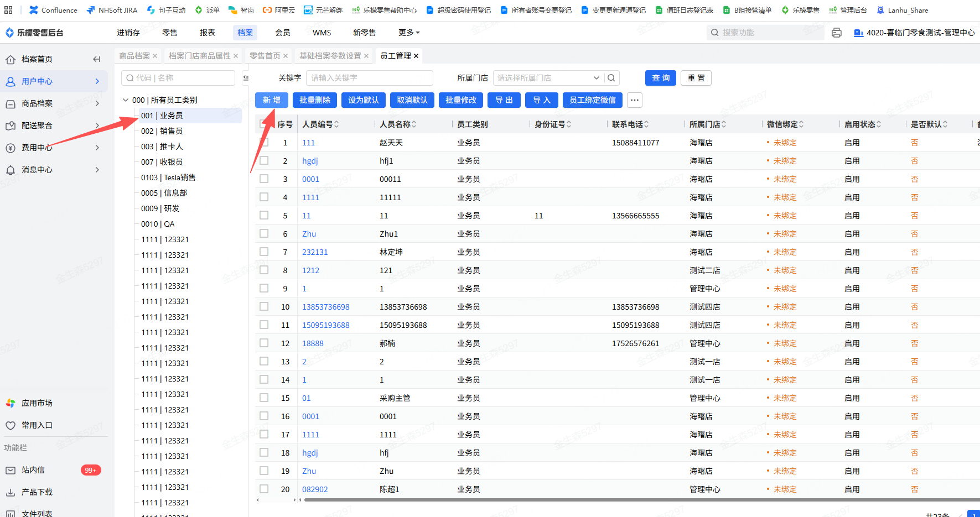Open the 句子互动 bookmark
Image resolution: width=980 pixels, height=517 pixels.
tap(166, 10)
